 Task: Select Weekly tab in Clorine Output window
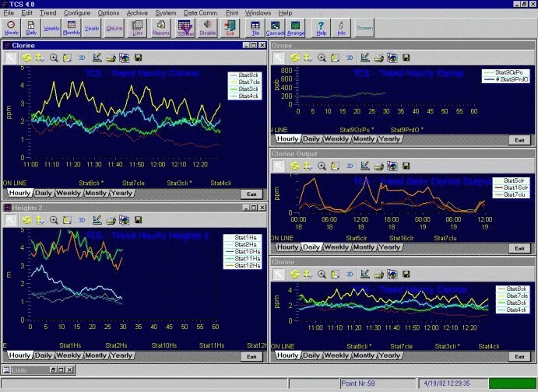click(x=336, y=247)
